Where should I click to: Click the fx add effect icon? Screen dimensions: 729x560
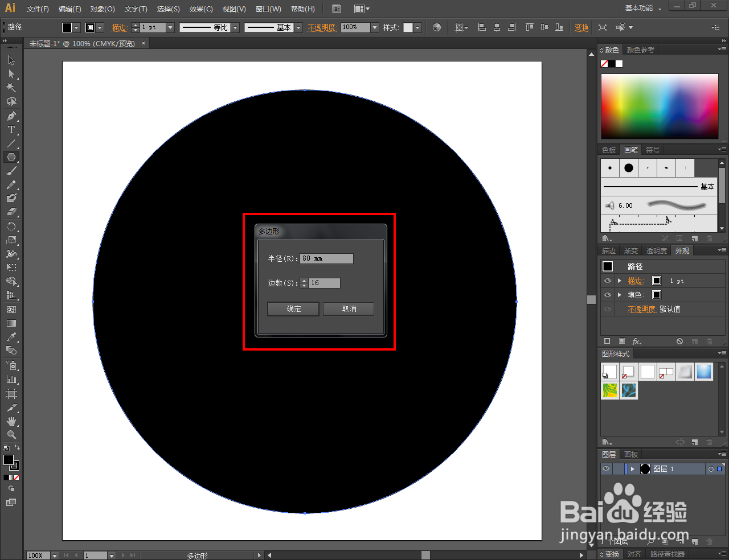(x=637, y=341)
